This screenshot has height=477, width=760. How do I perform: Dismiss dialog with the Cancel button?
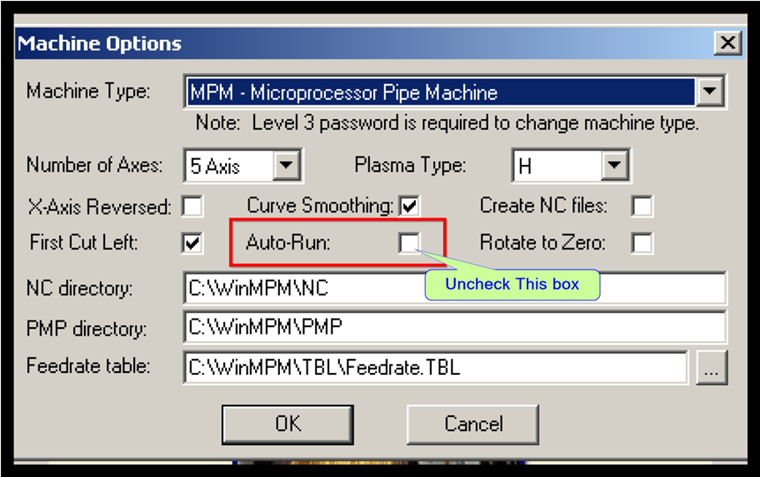click(x=473, y=425)
